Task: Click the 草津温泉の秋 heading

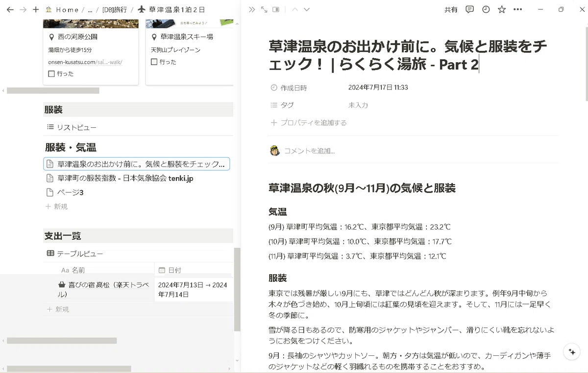Action: point(362,188)
